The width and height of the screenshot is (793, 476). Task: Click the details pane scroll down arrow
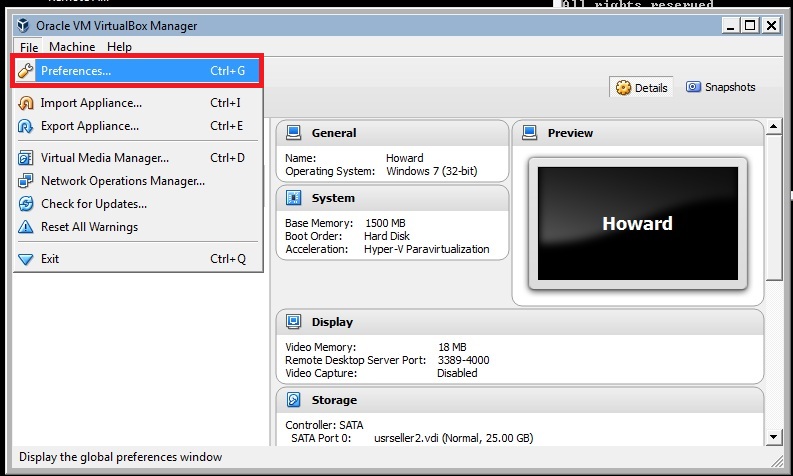coord(773,437)
